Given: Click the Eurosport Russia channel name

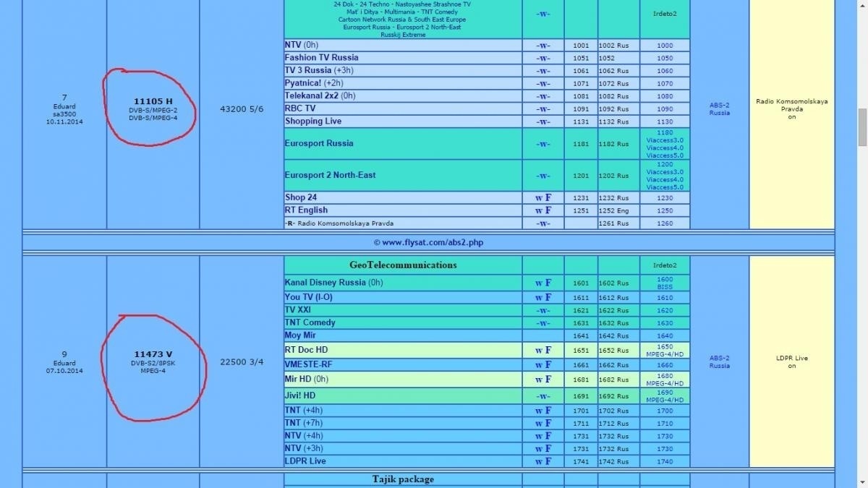Looking at the screenshot, I should pyautogui.click(x=319, y=143).
